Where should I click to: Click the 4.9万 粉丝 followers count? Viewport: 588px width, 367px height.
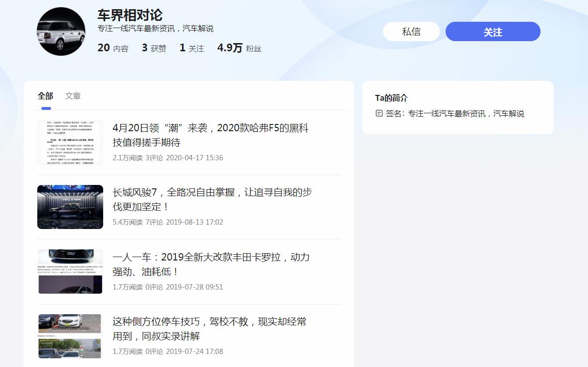tap(239, 48)
